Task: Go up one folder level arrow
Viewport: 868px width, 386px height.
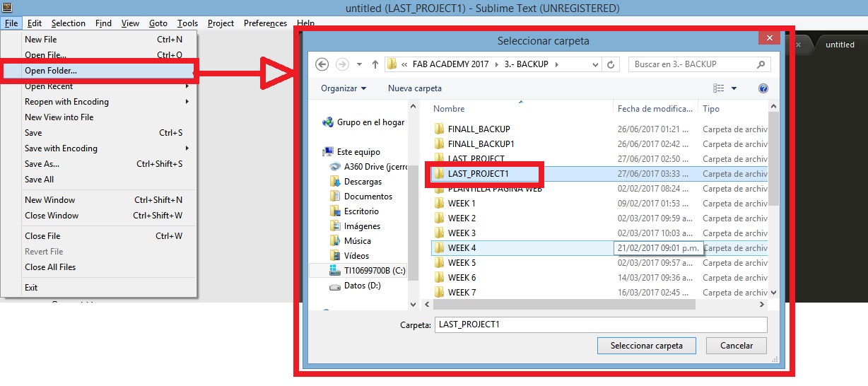Action: [375, 64]
